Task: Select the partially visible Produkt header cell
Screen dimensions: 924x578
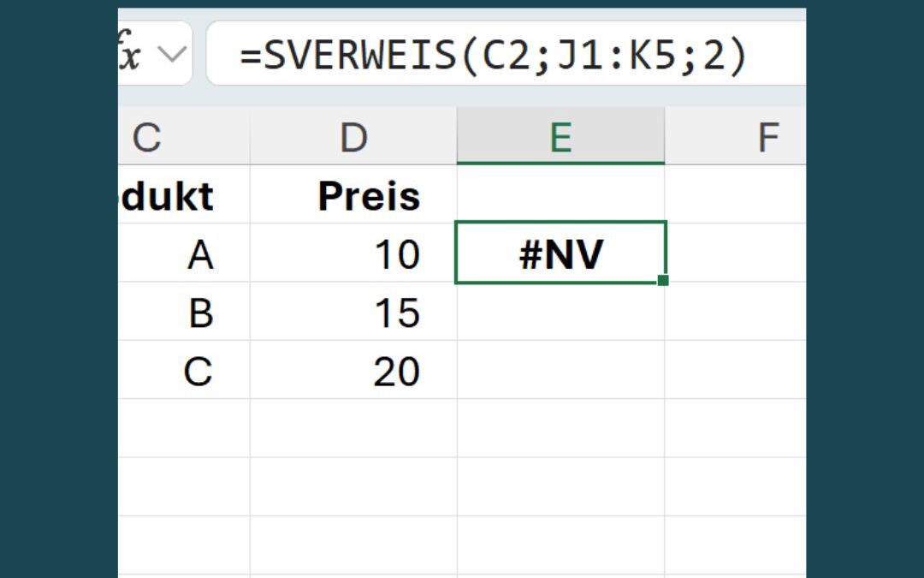Action: tap(184, 194)
